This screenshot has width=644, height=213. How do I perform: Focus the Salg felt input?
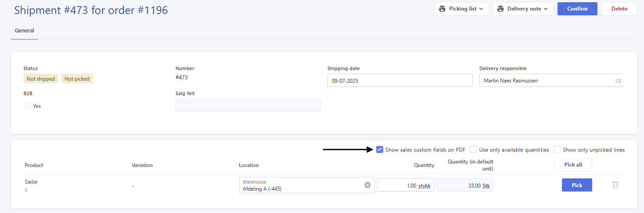coord(248,105)
